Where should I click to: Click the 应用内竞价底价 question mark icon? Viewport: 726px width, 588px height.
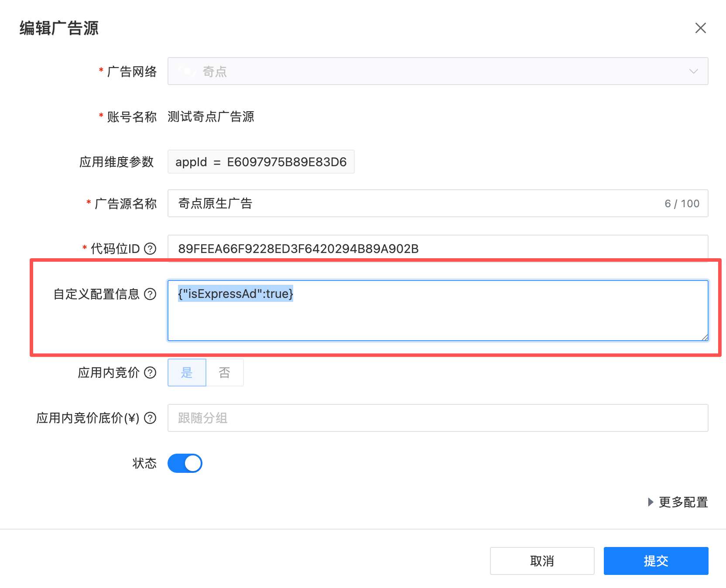pyautogui.click(x=150, y=418)
